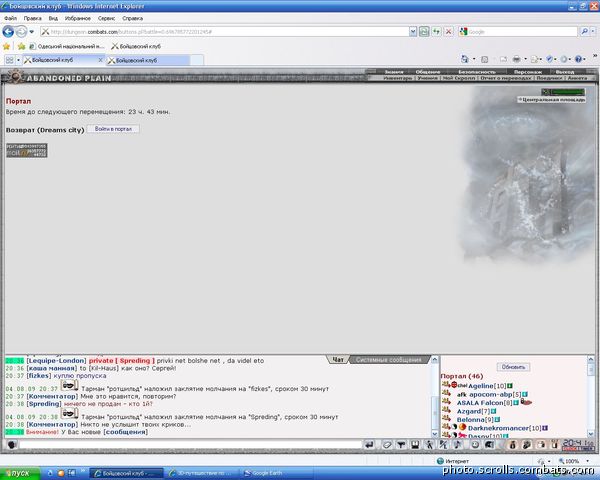600x480 pixels.
Task: Click the Home page icon in command bar
Action: (x=465, y=59)
